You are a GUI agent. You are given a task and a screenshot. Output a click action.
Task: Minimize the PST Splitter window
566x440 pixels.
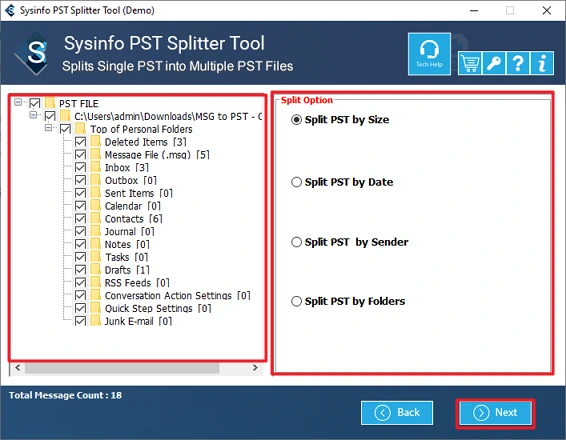(x=474, y=10)
